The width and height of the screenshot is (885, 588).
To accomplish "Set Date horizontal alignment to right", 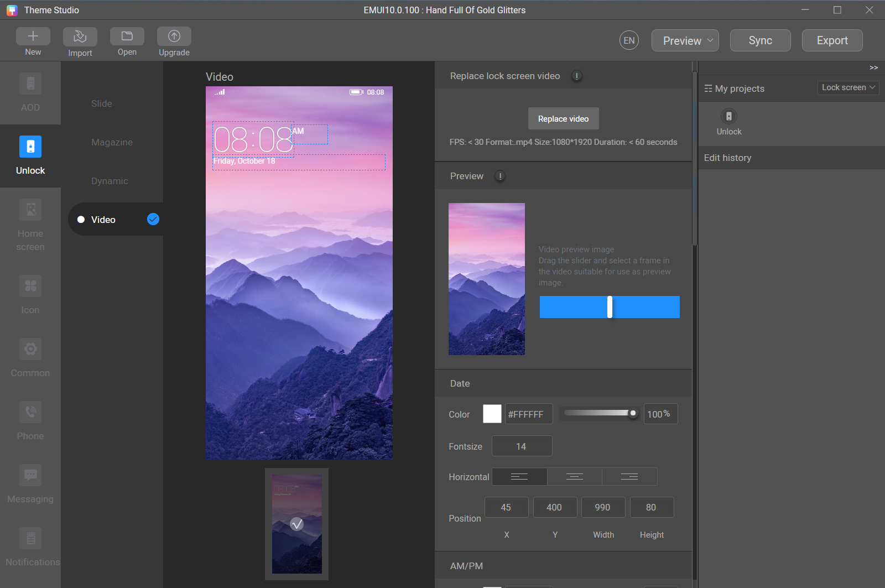I will pyautogui.click(x=629, y=477).
